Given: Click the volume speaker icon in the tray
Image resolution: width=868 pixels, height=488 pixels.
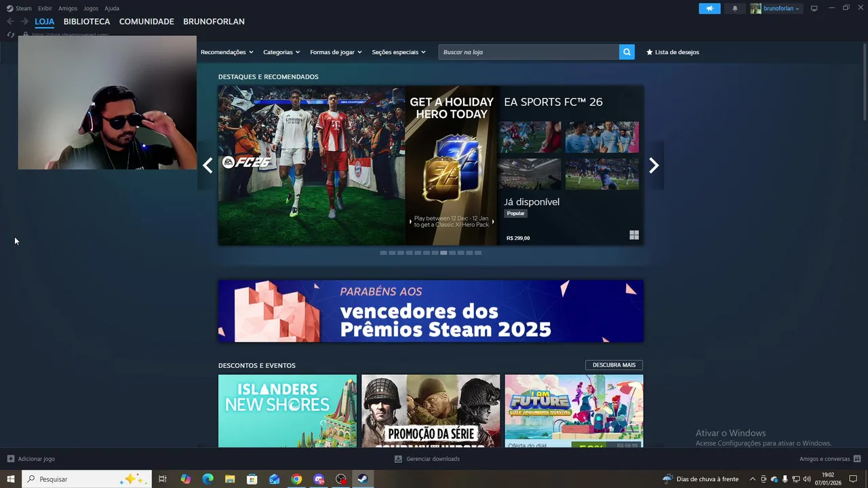Looking at the screenshot, I should [x=806, y=479].
